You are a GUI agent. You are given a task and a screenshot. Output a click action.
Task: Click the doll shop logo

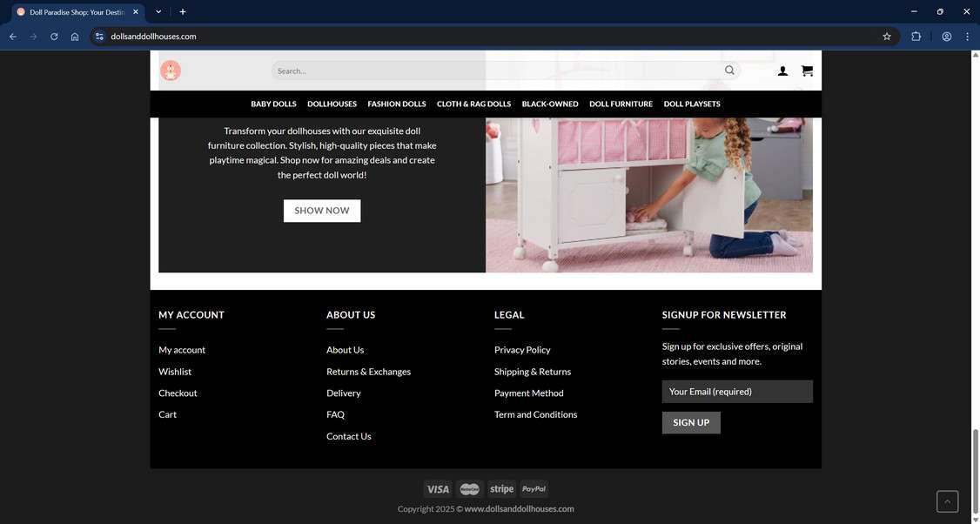coord(171,71)
